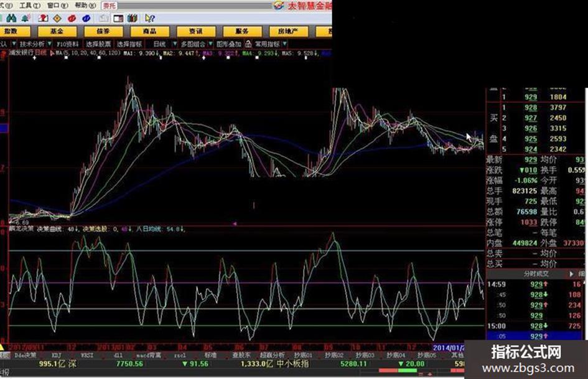
Task: Click the yellow 服务 button
Action: [242, 32]
